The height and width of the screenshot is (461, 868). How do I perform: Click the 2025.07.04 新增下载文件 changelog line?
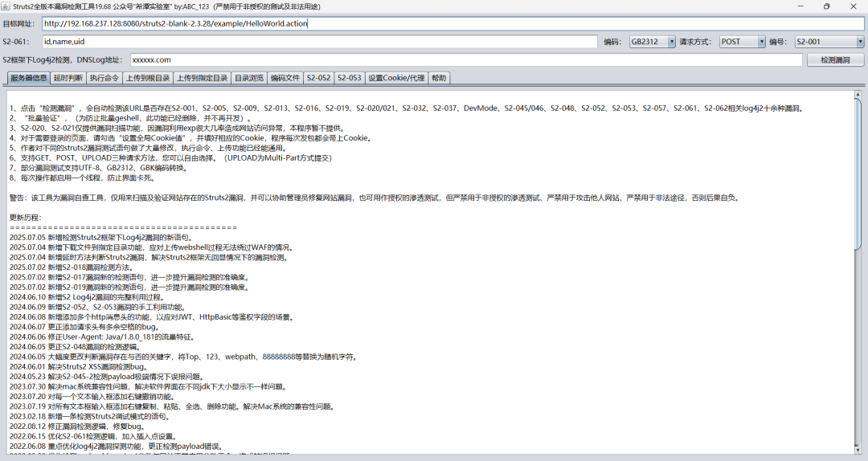click(x=152, y=247)
